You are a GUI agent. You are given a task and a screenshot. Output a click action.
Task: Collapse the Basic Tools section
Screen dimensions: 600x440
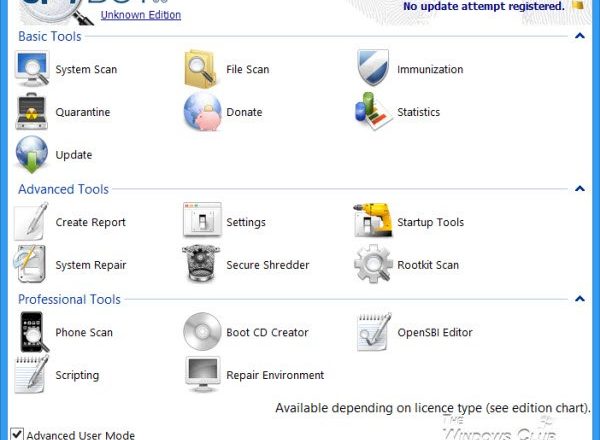click(x=580, y=36)
